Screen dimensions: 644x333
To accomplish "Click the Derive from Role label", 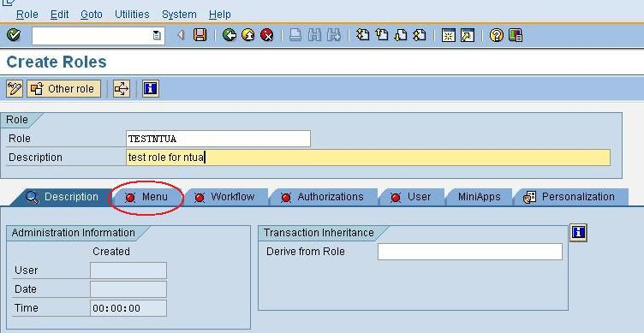I will (305, 252).
